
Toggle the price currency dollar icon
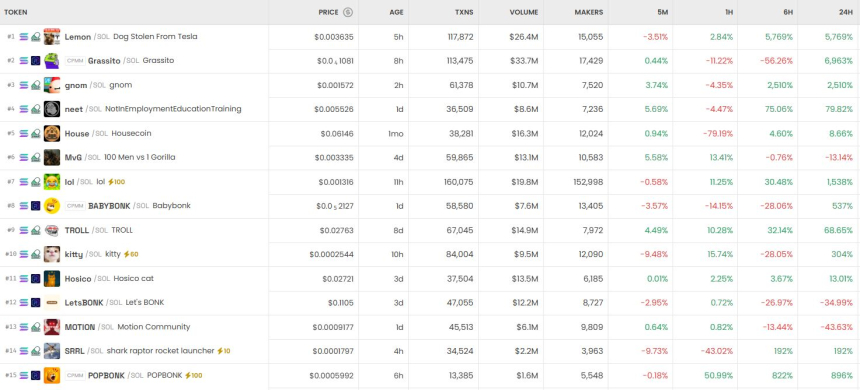pyautogui.click(x=348, y=12)
